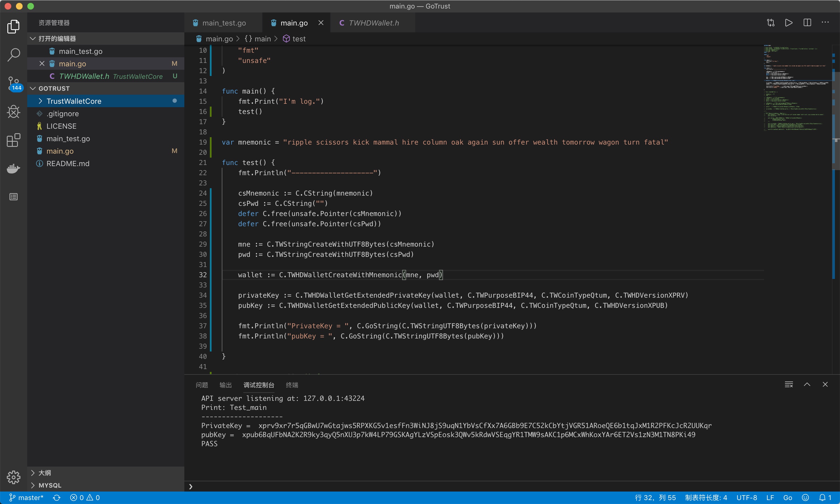Open the Extensions view icon
Image resolution: width=840 pixels, height=504 pixels.
click(14, 140)
